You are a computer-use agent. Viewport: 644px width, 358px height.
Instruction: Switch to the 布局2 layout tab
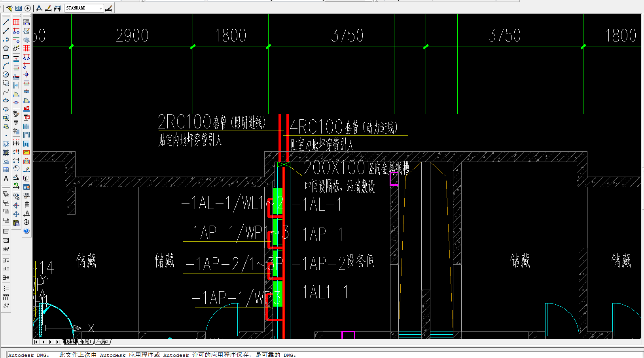(102, 342)
